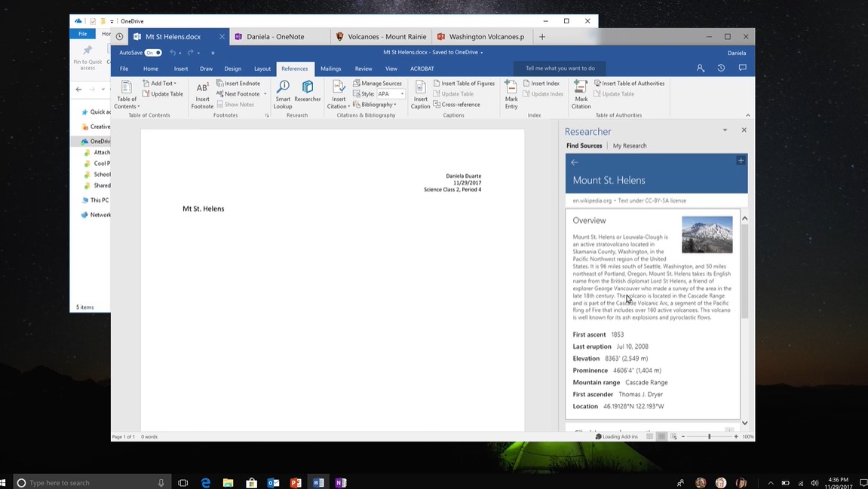Click the en.wikipedia.org source text
This screenshot has height=489, width=868.
pos(592,201)
